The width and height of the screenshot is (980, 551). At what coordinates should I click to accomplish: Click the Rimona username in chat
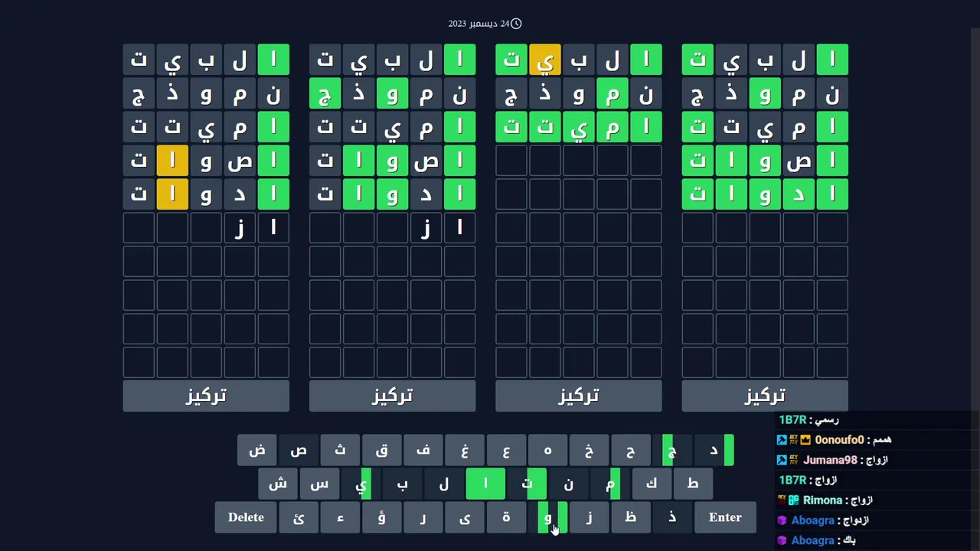[823, 500]
